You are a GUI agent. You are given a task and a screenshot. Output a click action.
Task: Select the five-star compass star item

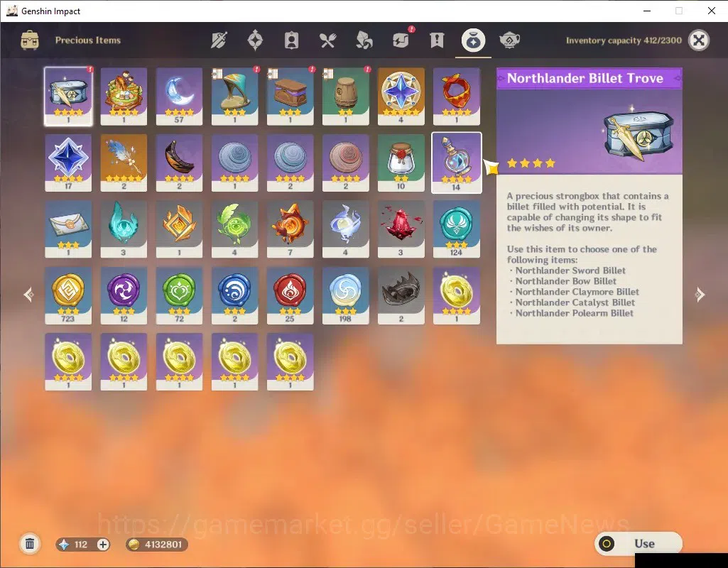click(401, 97)
